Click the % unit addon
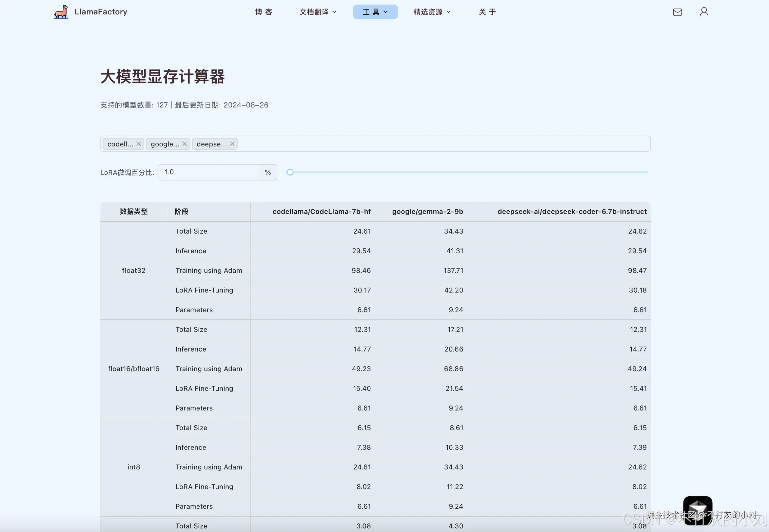Screen dimensions: 769x532 (268, 172)
